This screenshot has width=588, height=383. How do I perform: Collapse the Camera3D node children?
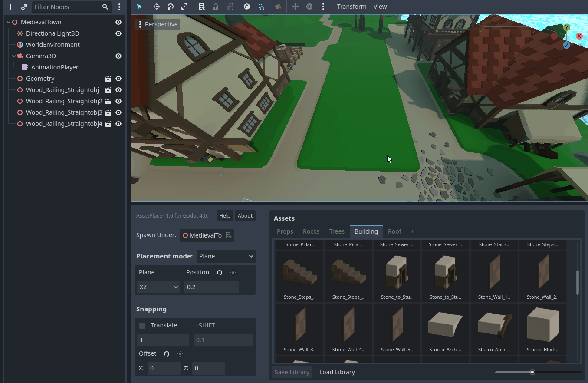[14, 56]
